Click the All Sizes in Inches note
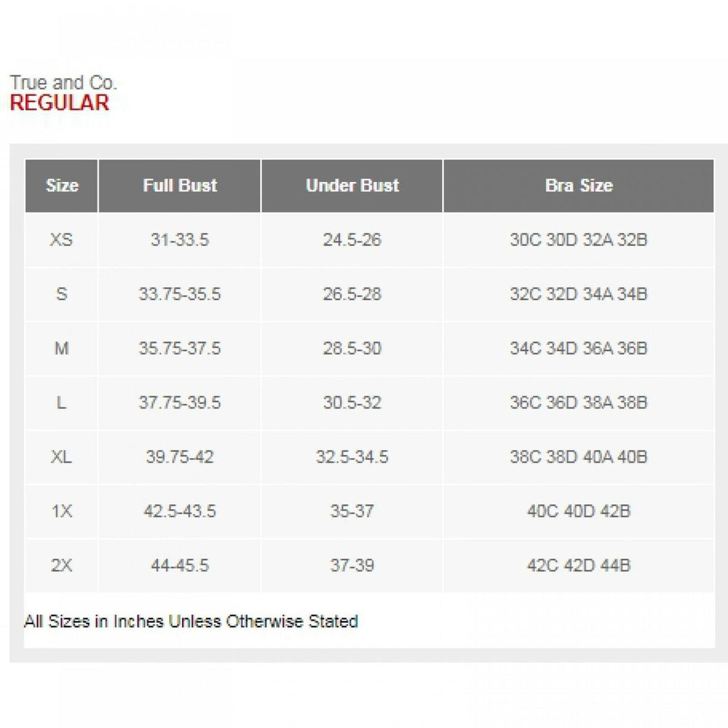Image resolution: width=728 pixels, height=728 pixels. [191, 621]
